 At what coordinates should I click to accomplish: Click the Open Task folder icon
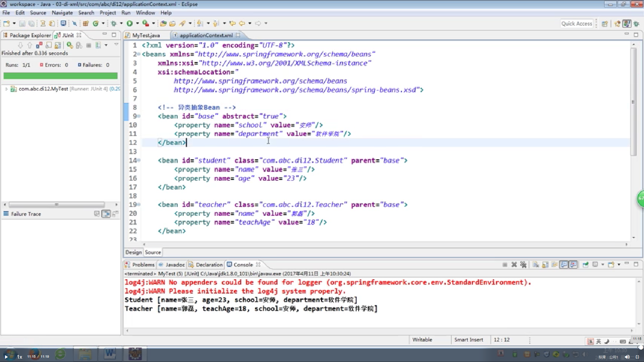pyautogui.click(x=172, y=23)
